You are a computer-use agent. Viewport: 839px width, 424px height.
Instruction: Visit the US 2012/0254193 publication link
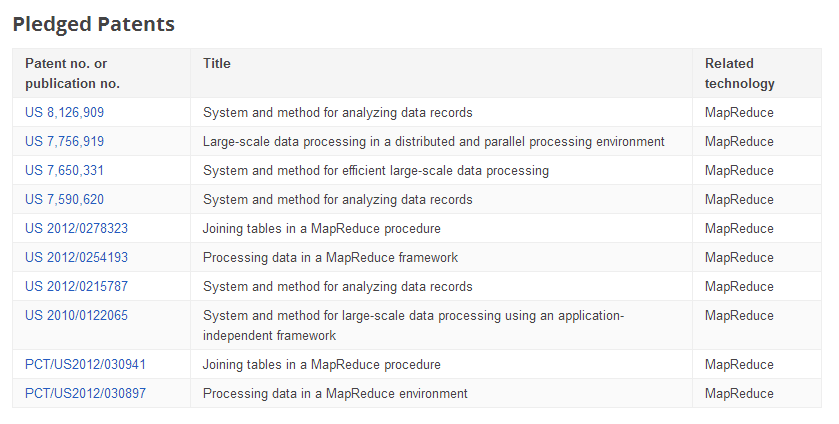coord(76,257)
